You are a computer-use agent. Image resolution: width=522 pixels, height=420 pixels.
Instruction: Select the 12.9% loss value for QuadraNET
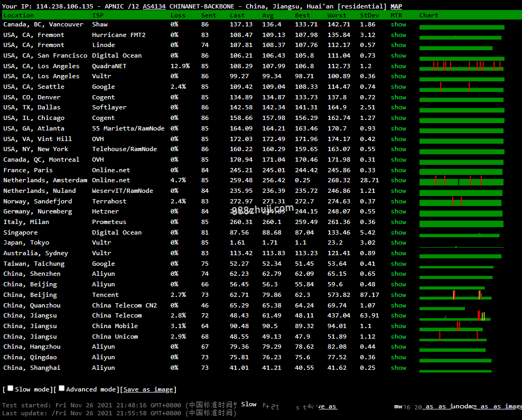tap(180, 66)
